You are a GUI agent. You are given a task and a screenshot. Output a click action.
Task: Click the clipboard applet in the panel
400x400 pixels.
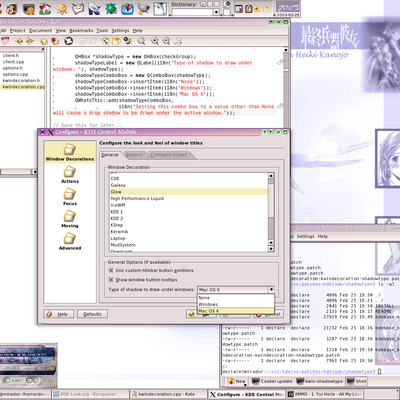click(248, 9)
